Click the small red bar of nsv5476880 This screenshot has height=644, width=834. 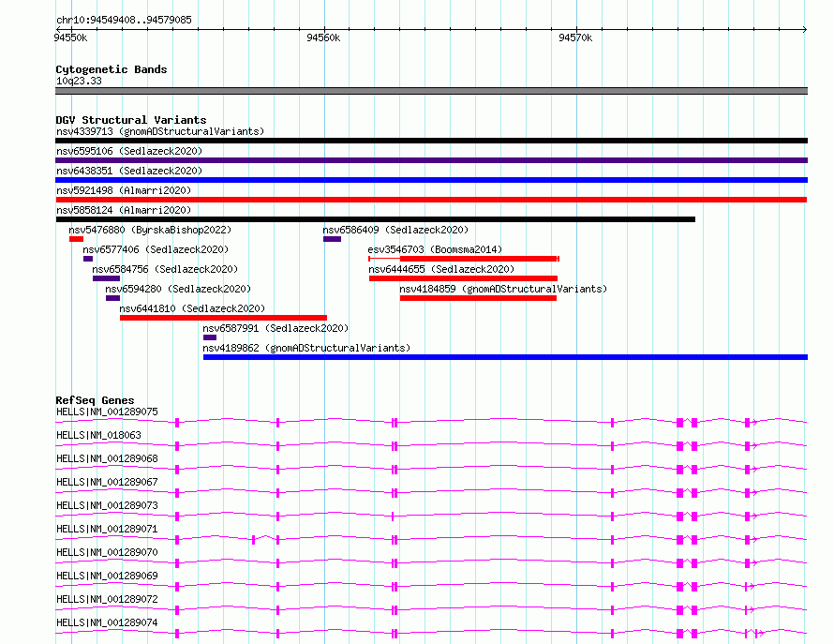(x=76, y=239)
